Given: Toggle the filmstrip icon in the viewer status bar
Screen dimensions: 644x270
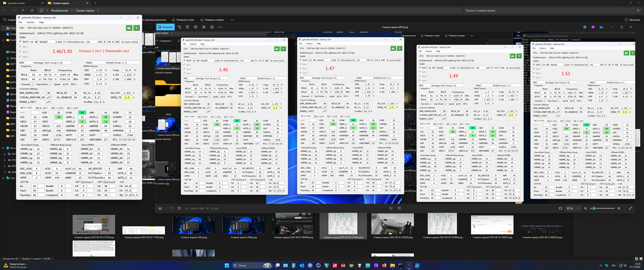Looking at the screenshot, I should pos(160,208).
